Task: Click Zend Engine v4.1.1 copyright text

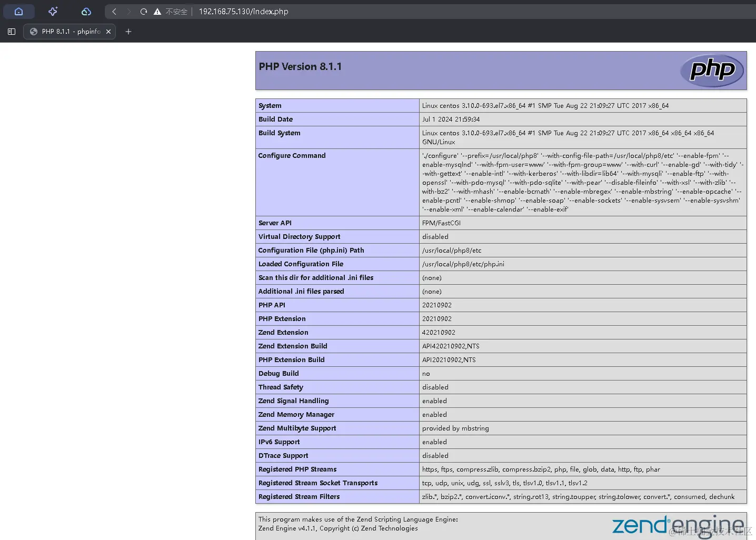Action: coord(338,528)
